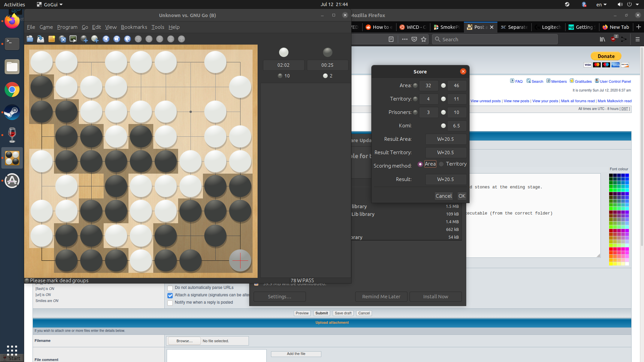
Task: Click Install Now in the updater
Action: [435, 297]
